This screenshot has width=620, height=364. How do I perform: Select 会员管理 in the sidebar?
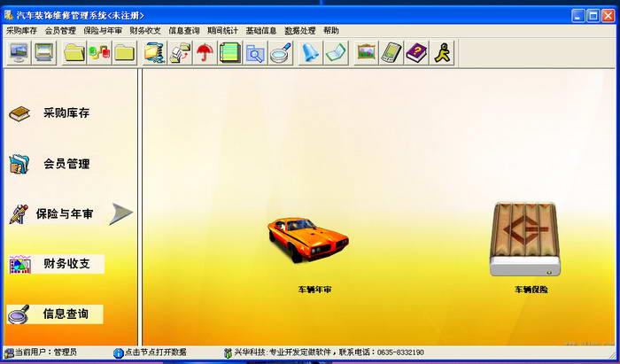66,164
